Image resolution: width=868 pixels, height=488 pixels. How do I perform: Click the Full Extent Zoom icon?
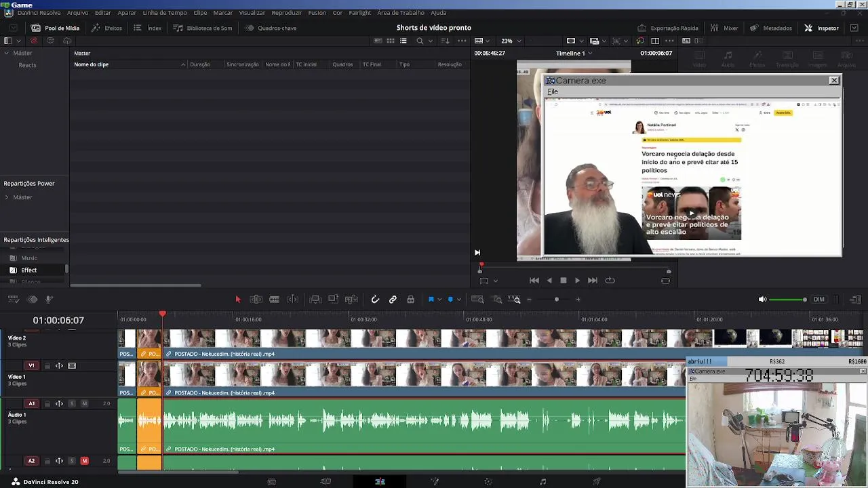point(477,300)
